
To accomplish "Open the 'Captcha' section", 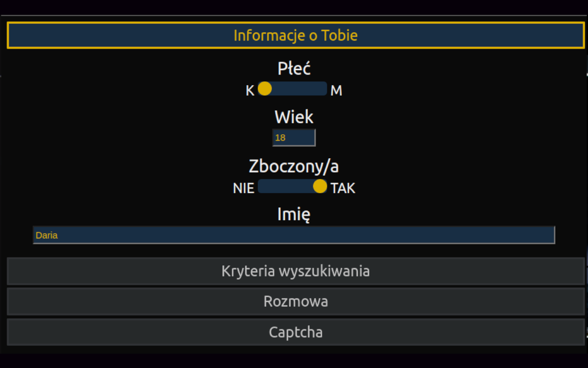I will coord(295,332).
